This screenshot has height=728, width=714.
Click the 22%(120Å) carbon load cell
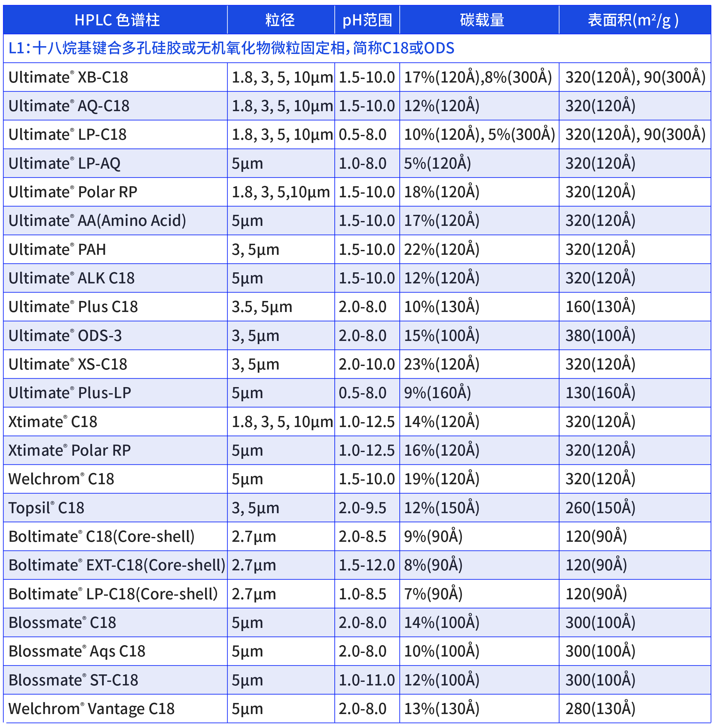pos(442,249)
